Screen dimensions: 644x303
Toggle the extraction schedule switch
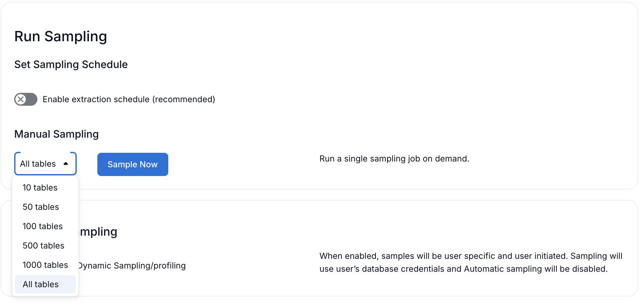coord(26,99)
